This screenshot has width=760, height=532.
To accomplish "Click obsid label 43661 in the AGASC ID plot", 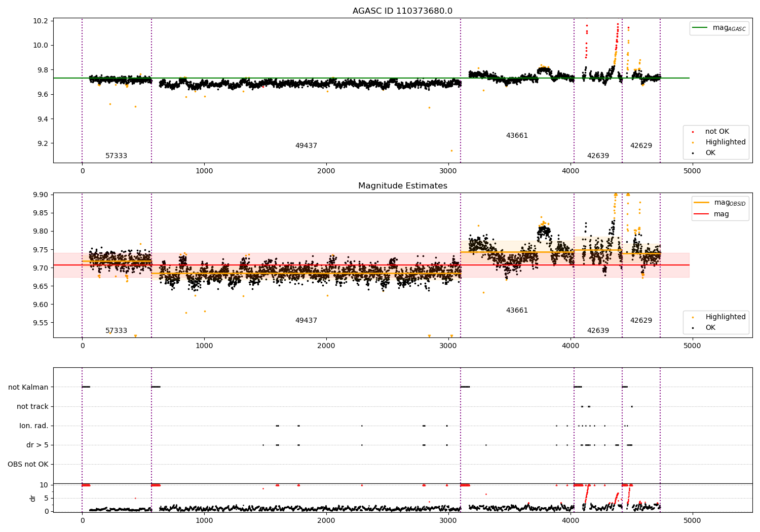I will pyautogui.click(x=517, y=136).
